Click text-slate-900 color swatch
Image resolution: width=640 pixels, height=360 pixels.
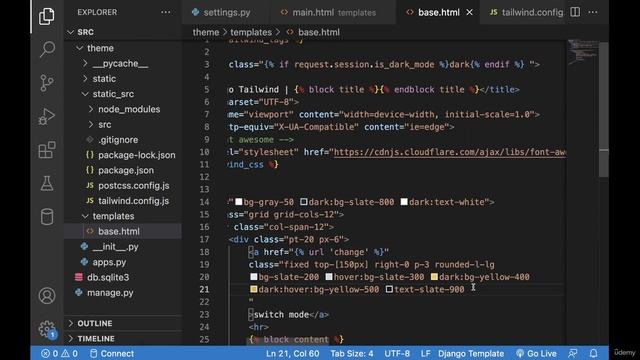[x=389, y=289]
